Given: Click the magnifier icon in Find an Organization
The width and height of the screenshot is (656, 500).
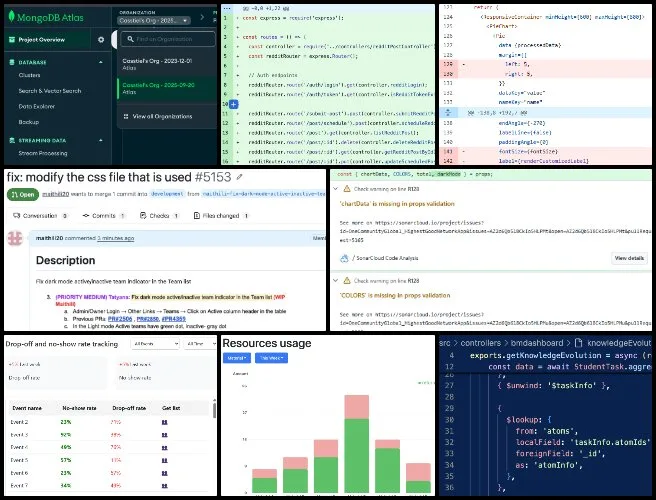Looking at the screenshot, I should (x=129, y=39).
